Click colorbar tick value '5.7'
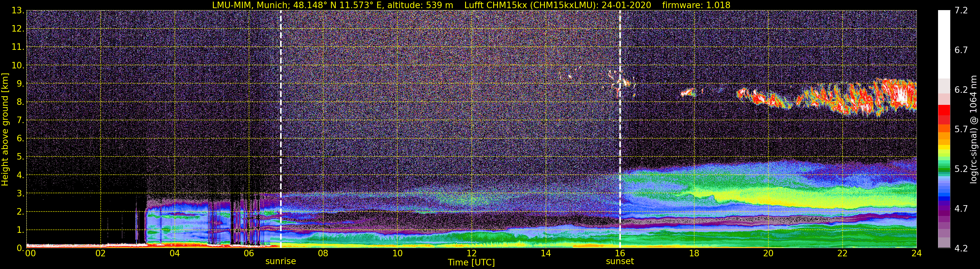 pos(961,130)
